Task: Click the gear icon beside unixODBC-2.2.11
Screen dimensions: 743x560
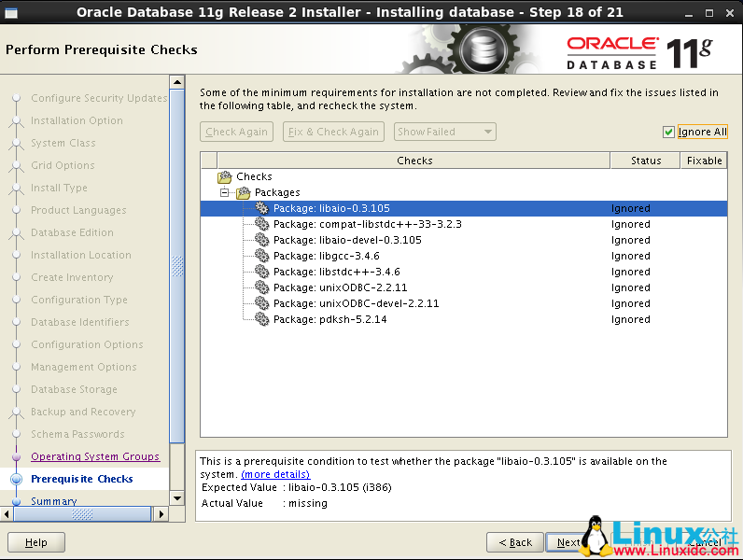Action: (x=261, y=287)
